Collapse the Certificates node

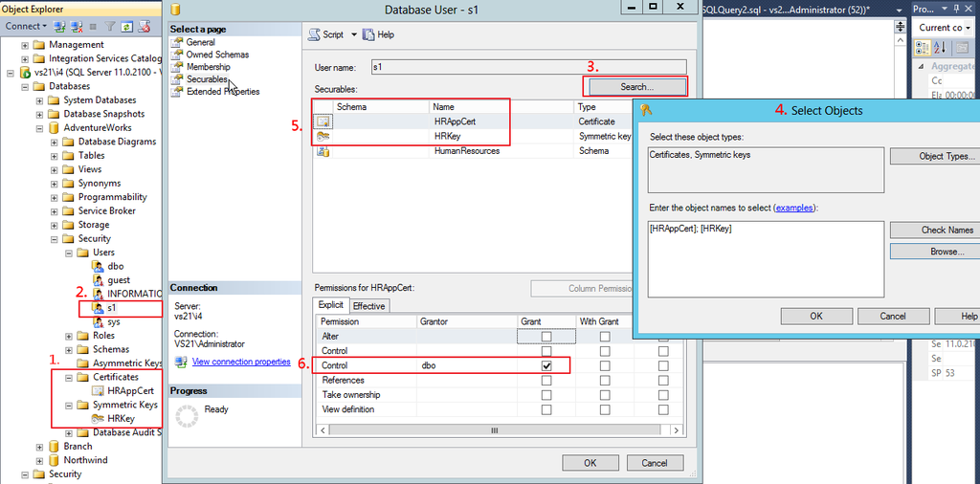[x=69, y=377]
